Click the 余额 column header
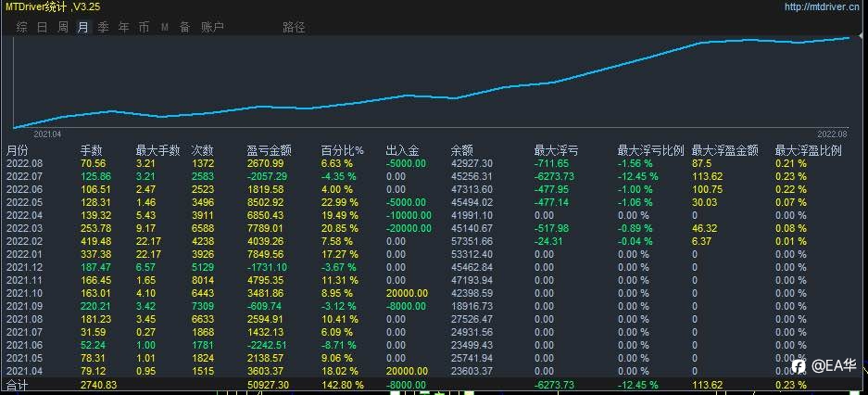This screenshot has width=868, height=395. pyautogui.click(x=462, y=151)
